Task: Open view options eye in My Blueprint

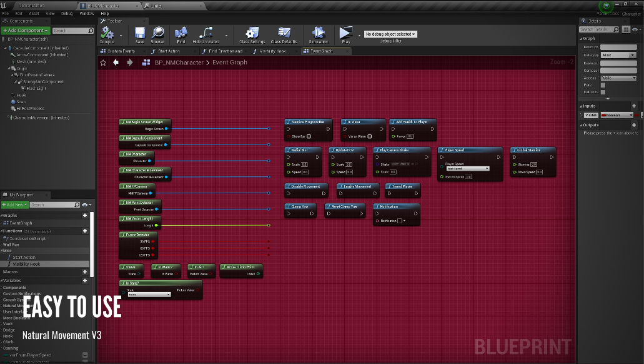Action: coord(86,205)
